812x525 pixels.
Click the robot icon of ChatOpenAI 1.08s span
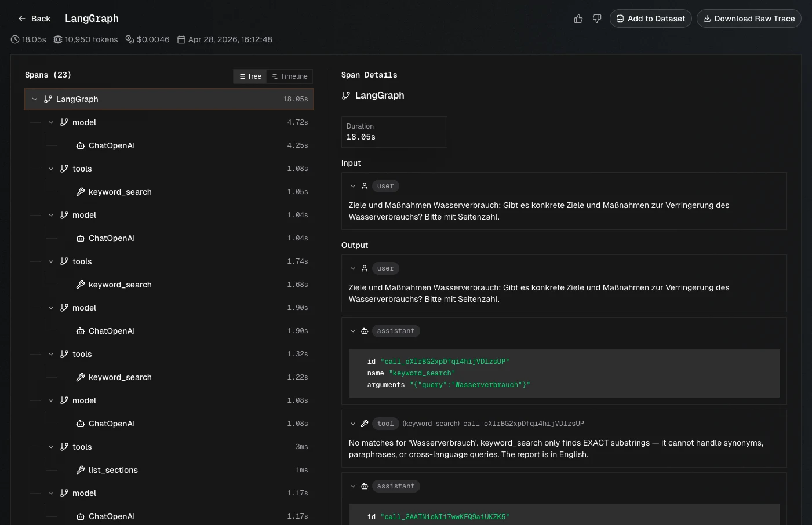[x=81, y=424]
